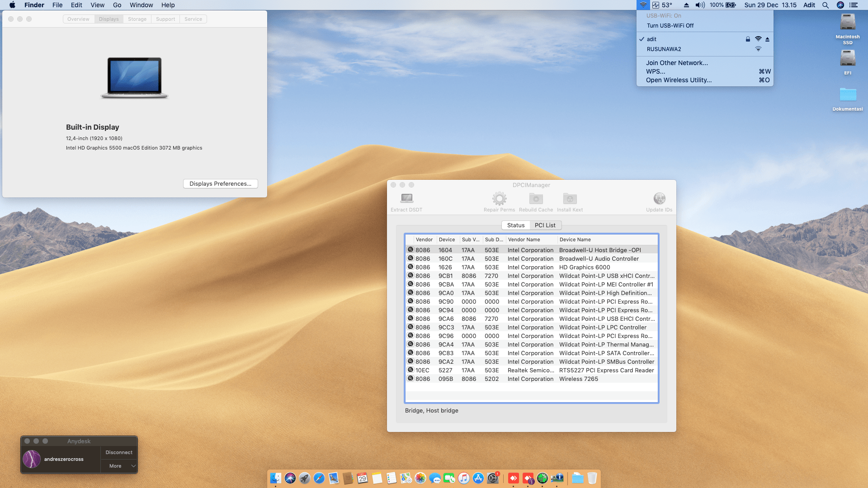This screenshot has height=488, width=868.
Task: Select the Wildcat Point-LP SMBus Controller row
Action: 532,361
